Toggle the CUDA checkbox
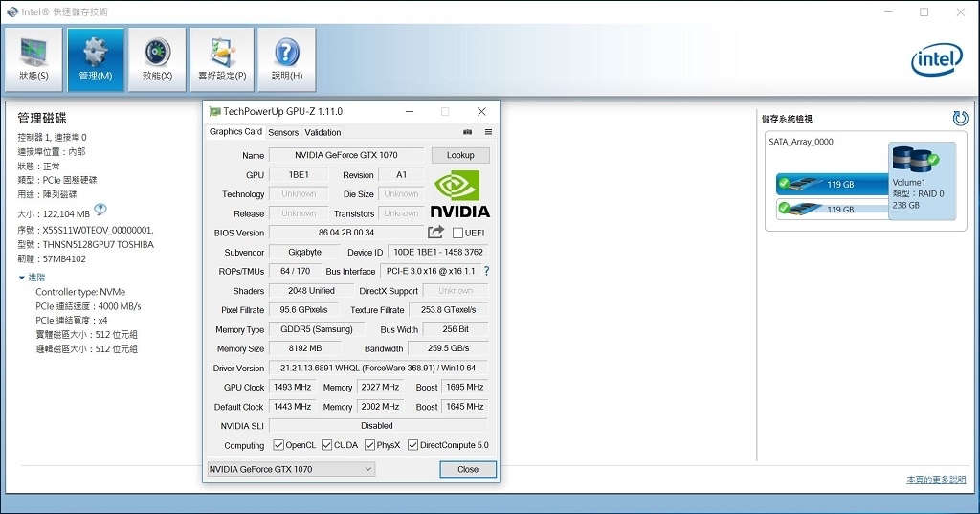Image resolution: width=980 pixels, height=514 pixels. point(327,444)
